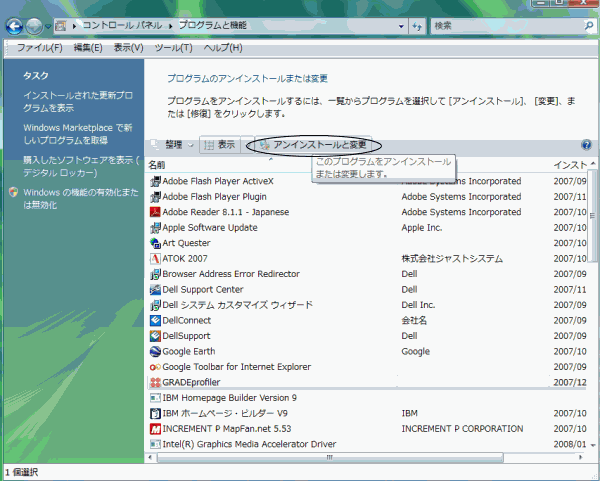Click the Google Earth globe icon
This screenshot has height=481, width=600.
point(155,351)
